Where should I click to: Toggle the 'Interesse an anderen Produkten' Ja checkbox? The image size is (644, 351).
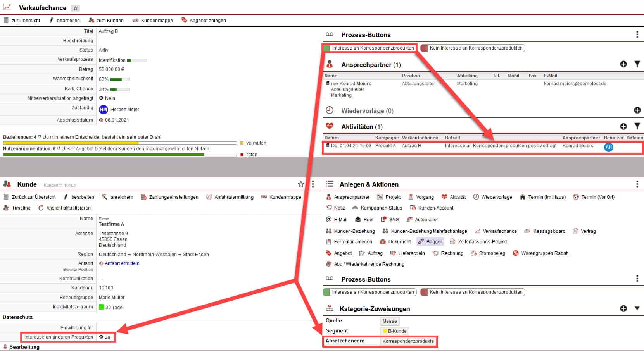tap(101, 337)
